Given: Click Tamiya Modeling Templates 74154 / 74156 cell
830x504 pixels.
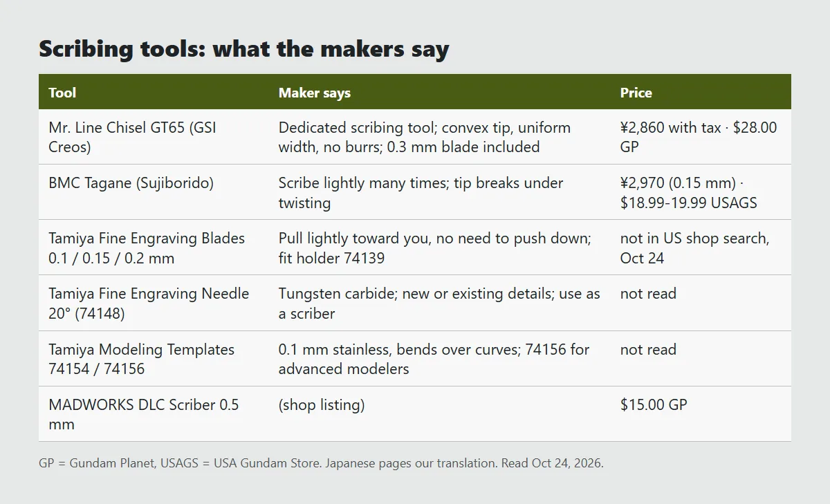Looking at the screenshot, I should 141,359.
